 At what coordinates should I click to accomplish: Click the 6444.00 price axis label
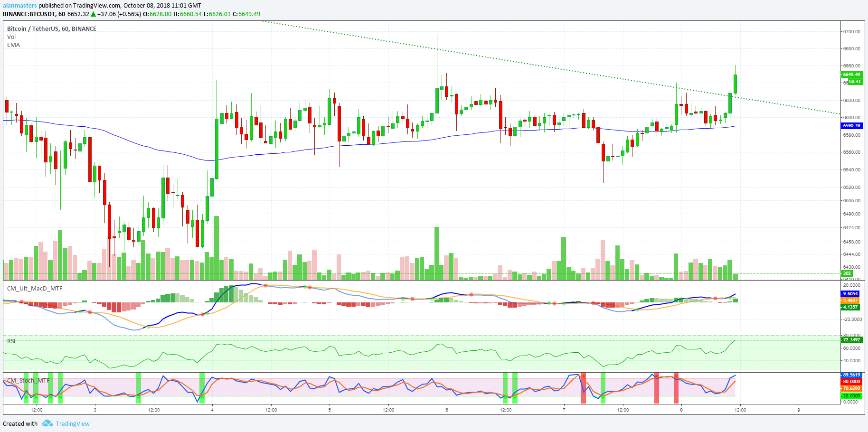851,254
